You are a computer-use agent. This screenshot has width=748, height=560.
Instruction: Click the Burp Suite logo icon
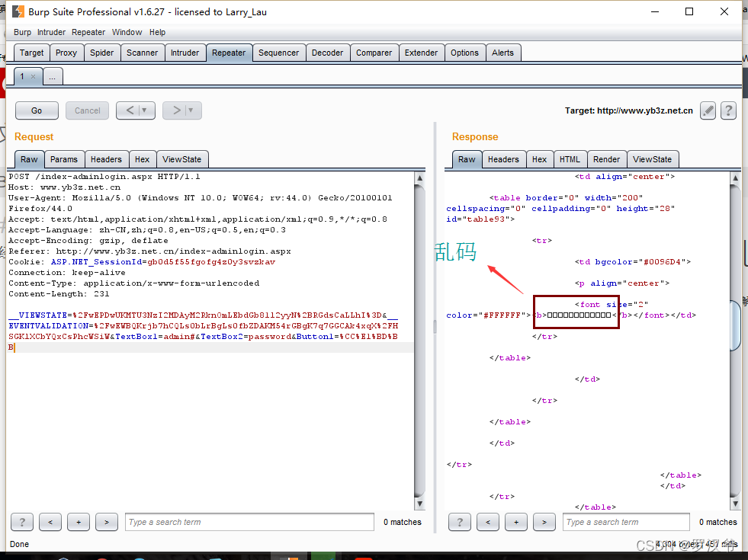18,12
